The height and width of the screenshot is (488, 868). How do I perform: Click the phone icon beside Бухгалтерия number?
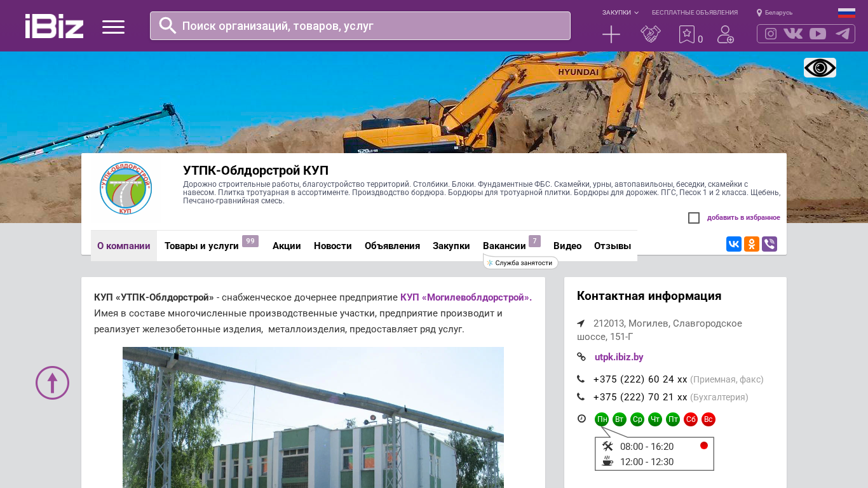tap(581, 397)
